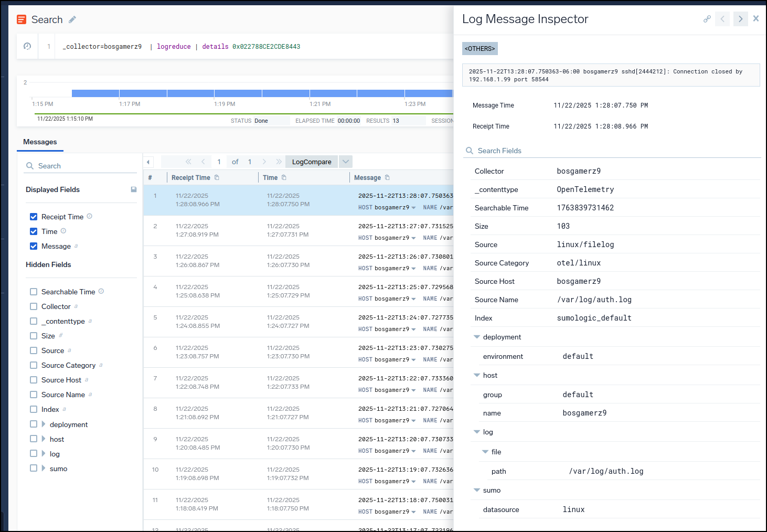Collapse the deployment section in inspector
Viewport: 767px width, 532px height.
pos(477,337)
